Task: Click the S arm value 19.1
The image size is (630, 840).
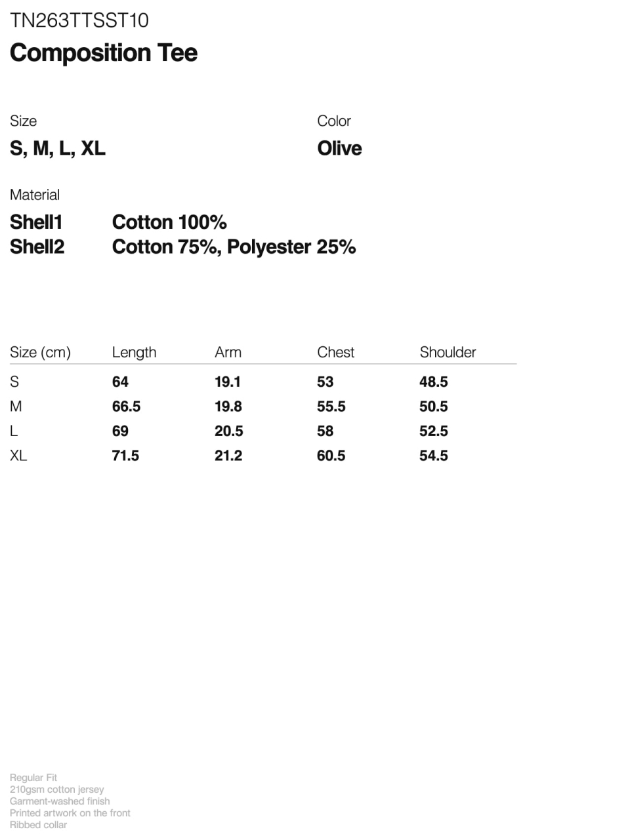Action: point(228,382)
